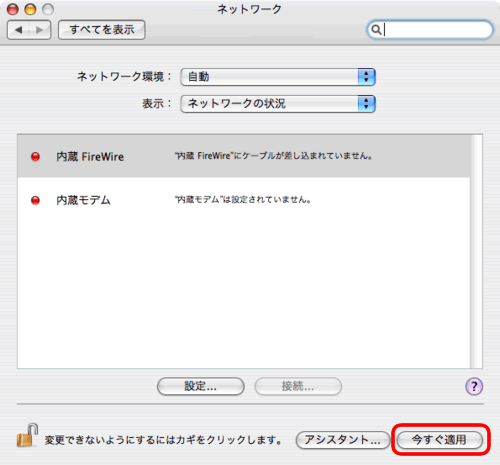Click red status dot for 内蔵モデム
500x465 pixels.
pos(35,200)
